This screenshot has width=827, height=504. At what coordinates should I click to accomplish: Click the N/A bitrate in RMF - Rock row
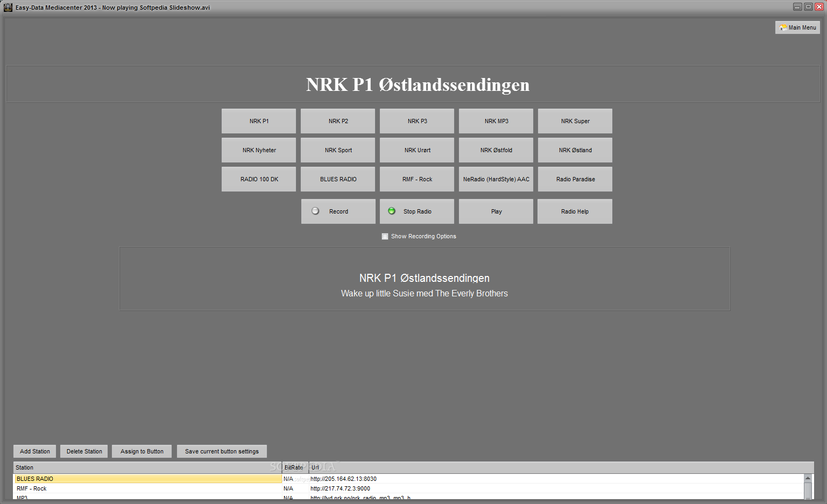(288, 488)
